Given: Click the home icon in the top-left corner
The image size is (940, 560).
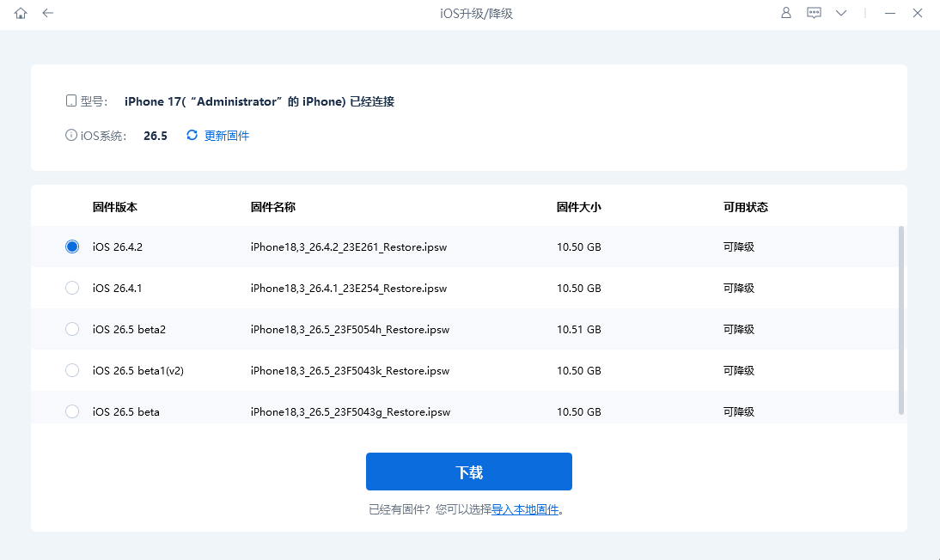Looking at the screenshot, I should point(20,13).
